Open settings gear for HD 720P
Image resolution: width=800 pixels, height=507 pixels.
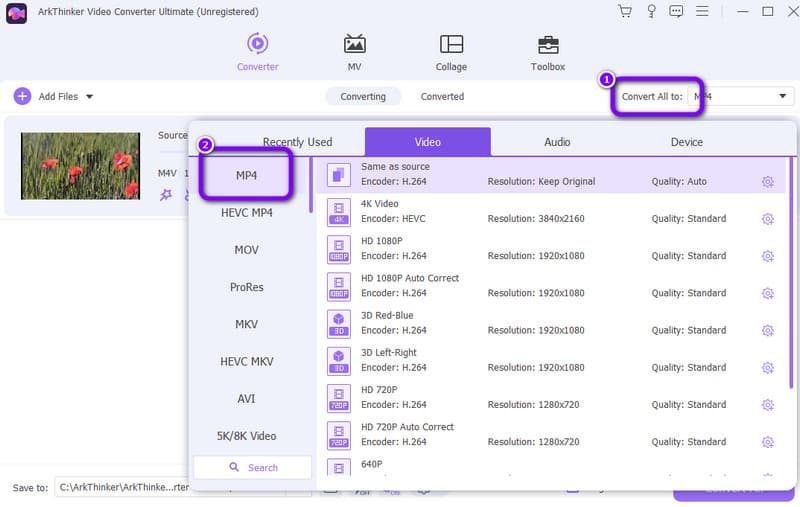tap(767, 405)
